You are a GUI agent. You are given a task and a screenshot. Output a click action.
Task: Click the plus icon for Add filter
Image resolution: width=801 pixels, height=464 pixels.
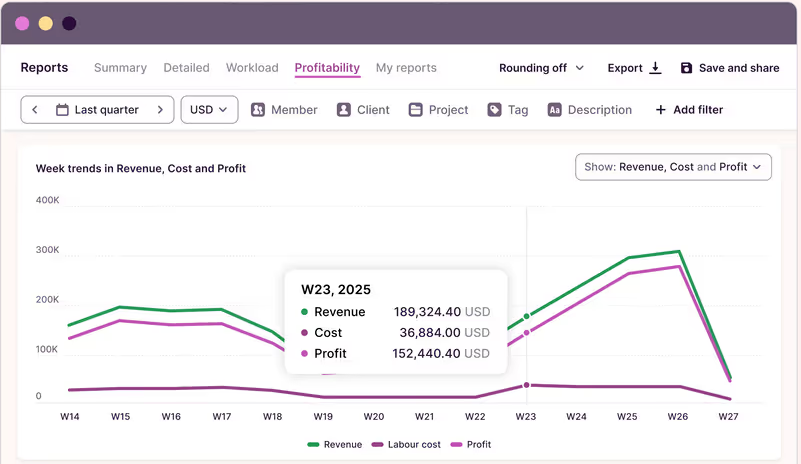[661, 110]
